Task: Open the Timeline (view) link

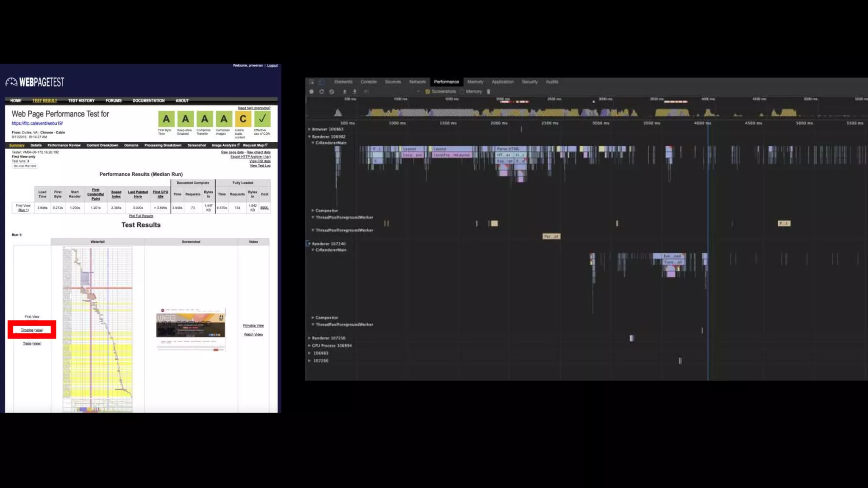Action: (x=32, y=330)
